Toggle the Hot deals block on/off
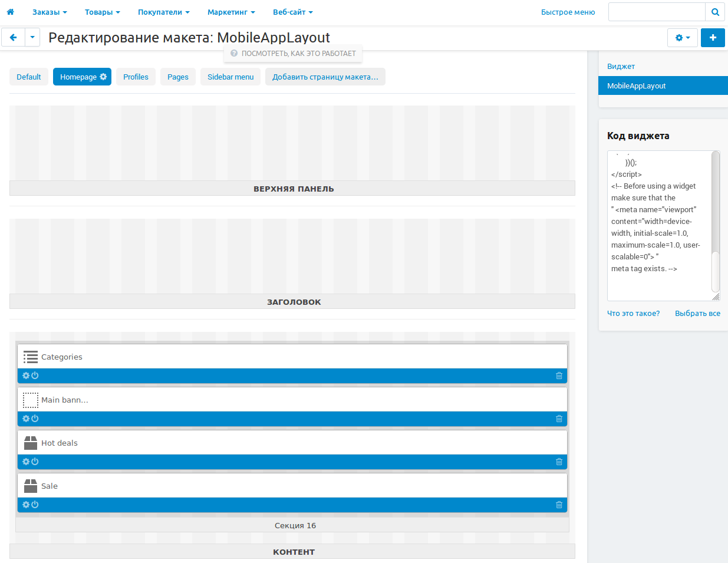 pos(35,462)
